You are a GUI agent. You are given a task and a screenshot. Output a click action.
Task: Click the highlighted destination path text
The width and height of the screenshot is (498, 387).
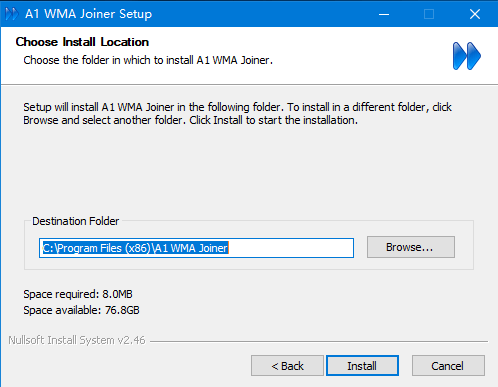(135, 248)
